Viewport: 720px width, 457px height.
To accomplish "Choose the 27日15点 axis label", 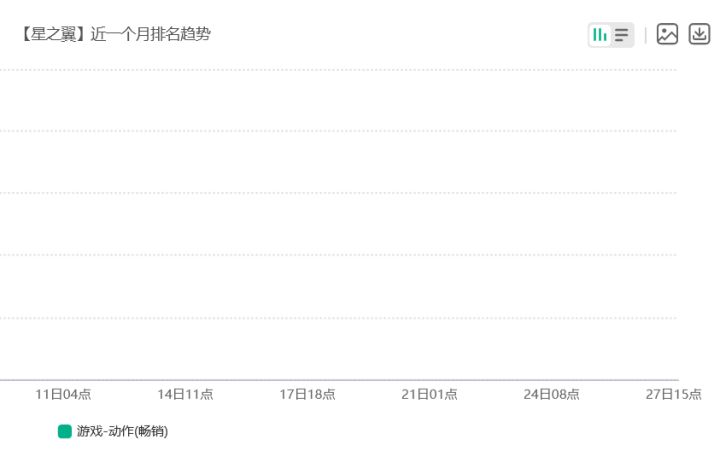I will pyautogui.click(x=673, y=394).
